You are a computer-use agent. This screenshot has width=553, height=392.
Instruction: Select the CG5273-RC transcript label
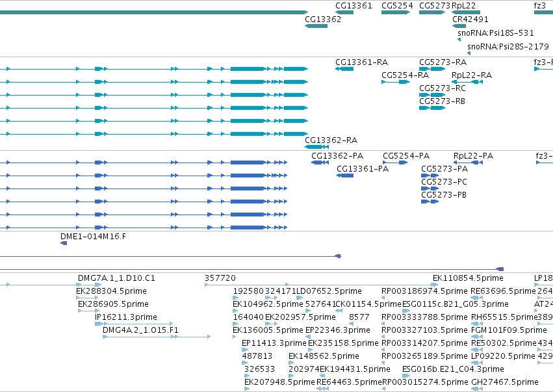tap(443, 88)
